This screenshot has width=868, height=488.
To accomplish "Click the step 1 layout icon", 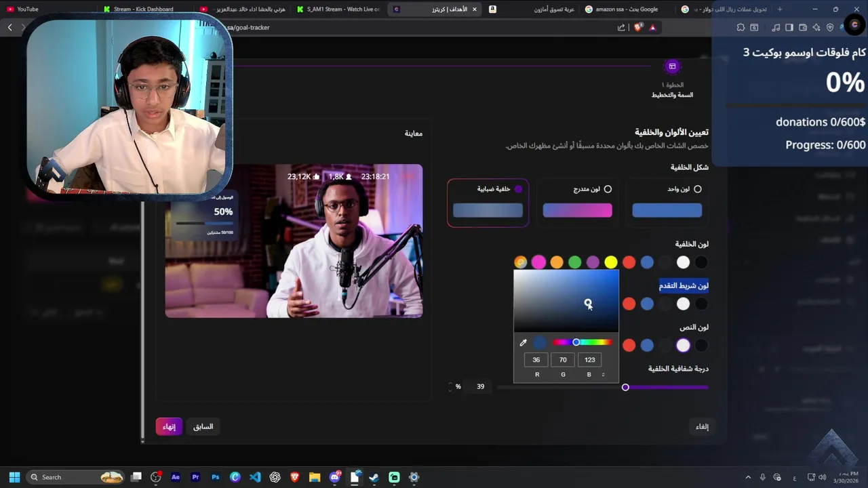I will pos(672,66).
